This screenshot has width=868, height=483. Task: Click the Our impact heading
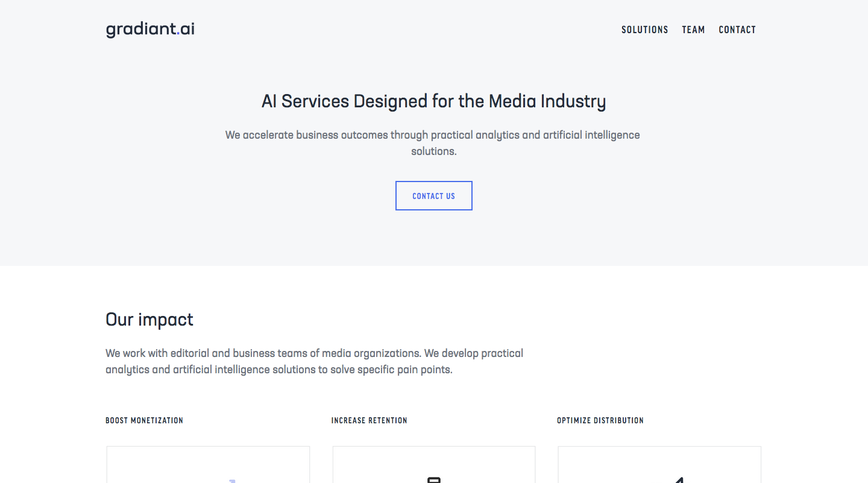pos(149,320)
